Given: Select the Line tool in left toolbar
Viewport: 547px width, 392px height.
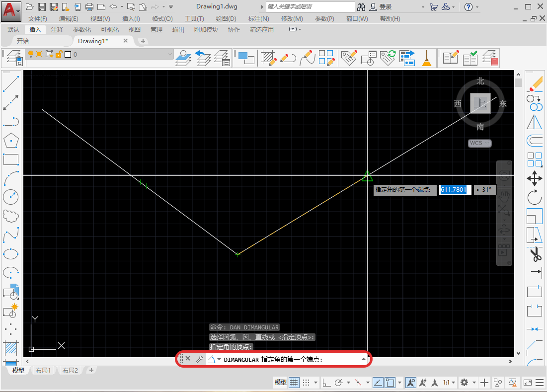Looking at the screenshot, I should (x=11, y=83).
